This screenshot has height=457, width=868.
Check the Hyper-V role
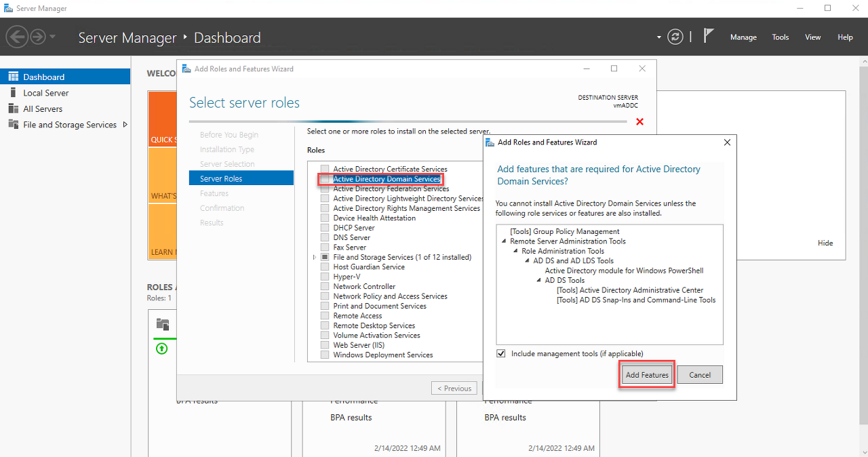(x=325, y=277)
